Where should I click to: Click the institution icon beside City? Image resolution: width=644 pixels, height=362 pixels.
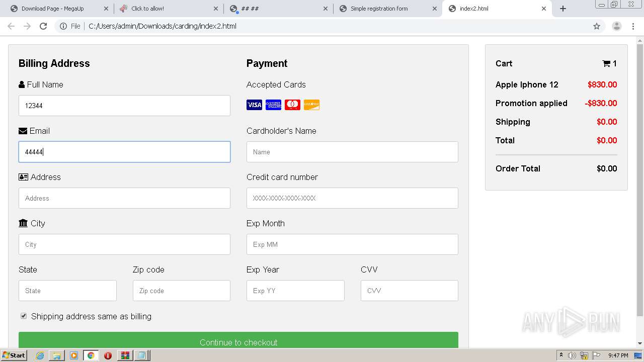click(x=23, y=223)
